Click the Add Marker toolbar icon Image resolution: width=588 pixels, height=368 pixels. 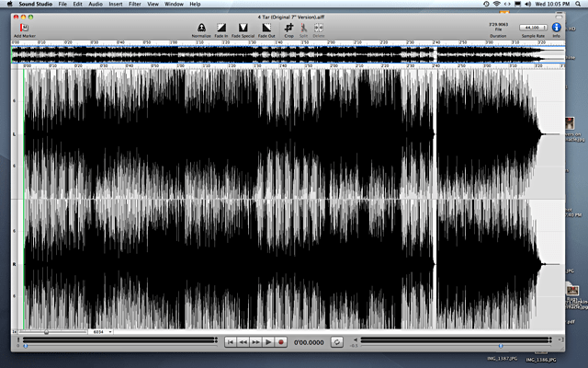click(x=25, y=28)
